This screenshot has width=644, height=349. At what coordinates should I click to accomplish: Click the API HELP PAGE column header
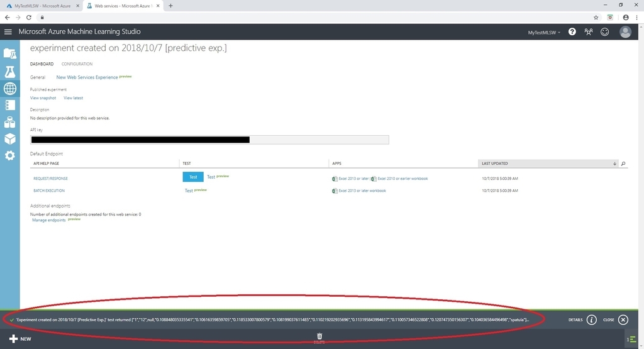46,163
